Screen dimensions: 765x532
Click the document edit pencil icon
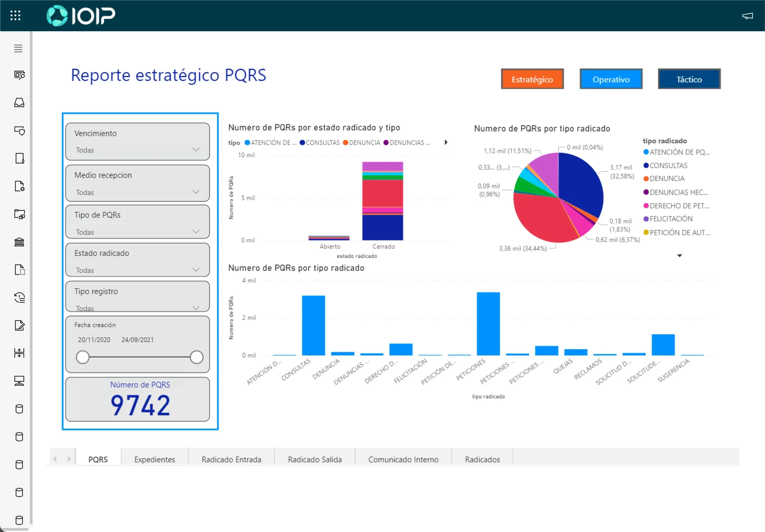[19, 325]
